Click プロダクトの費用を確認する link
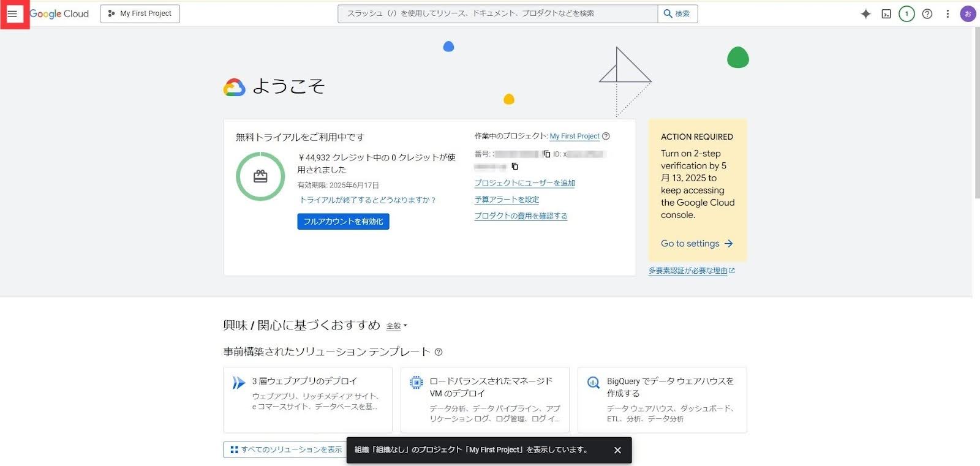The width and height of the screenshot is (980, 466). coord(521,216)
